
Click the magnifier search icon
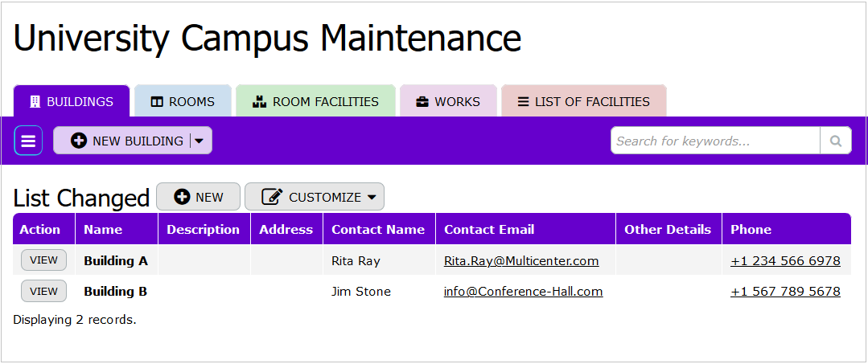pyautogui.click(x=836, y=141)
